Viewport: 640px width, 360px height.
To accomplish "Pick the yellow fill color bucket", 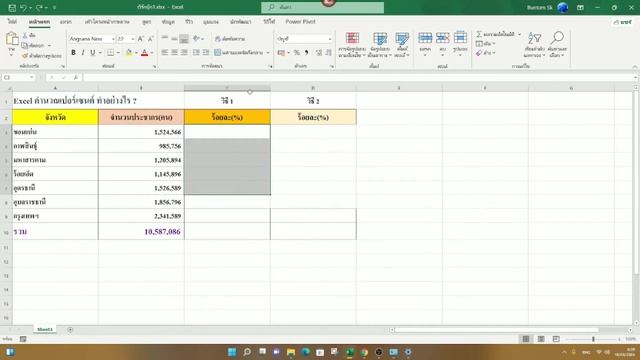I will click(129, 53).
